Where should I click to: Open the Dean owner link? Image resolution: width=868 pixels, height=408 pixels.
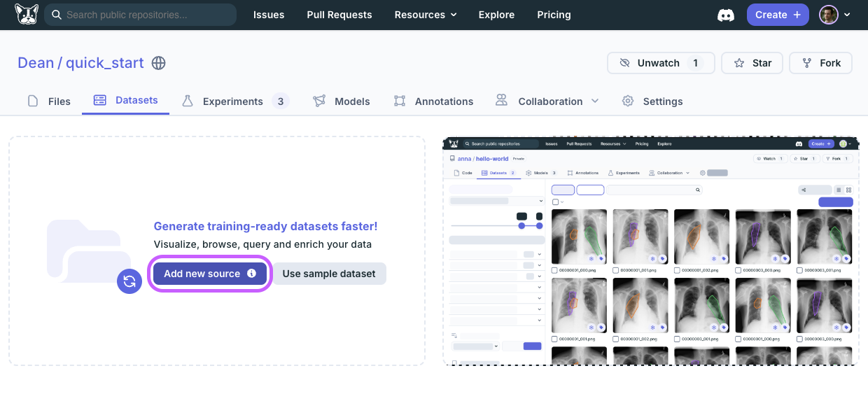point(36,63)
